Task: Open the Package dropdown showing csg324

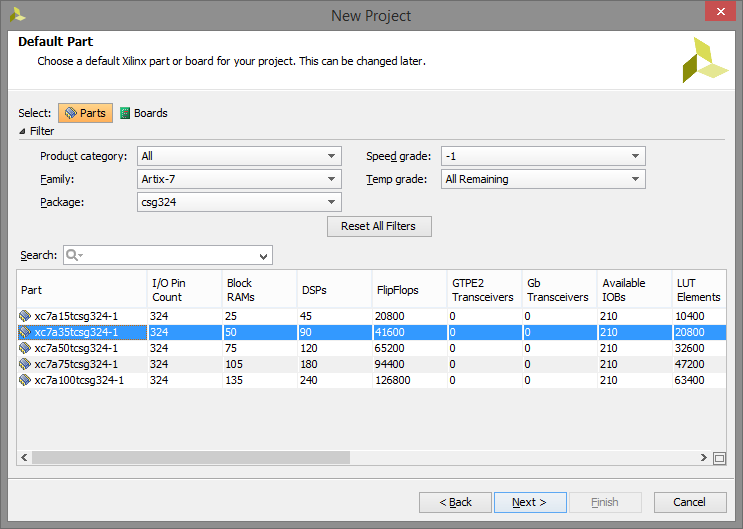Action: [x=239, y=202]
